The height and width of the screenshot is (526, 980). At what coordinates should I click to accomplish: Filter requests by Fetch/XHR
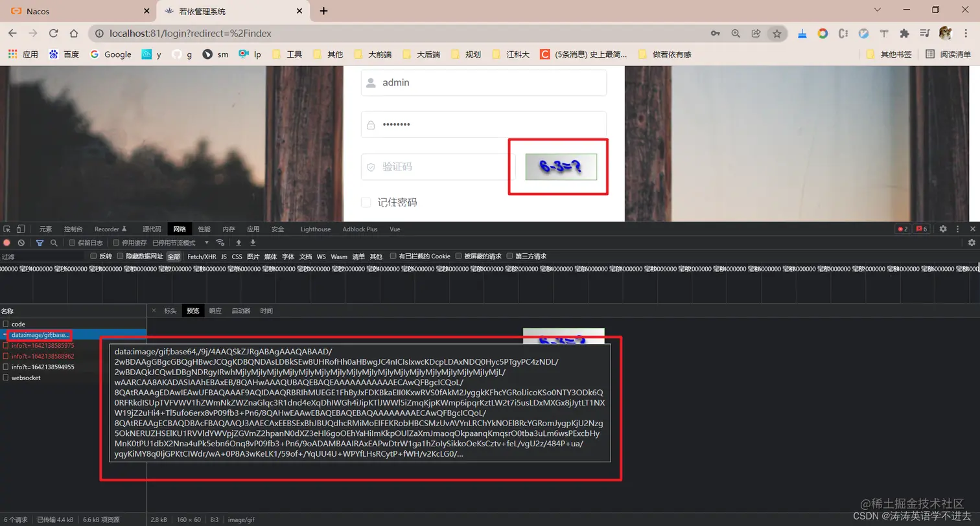click(202, 257)
